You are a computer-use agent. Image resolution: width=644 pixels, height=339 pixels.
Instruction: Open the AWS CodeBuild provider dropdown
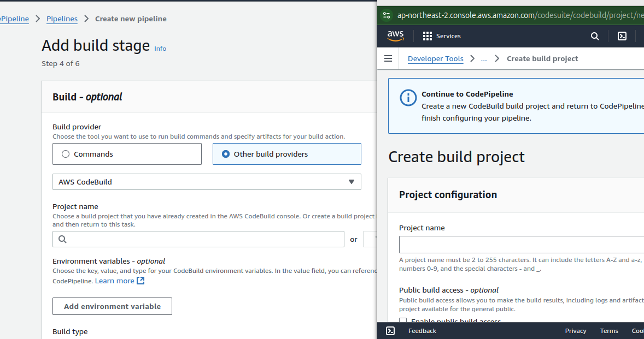point(207,182)
